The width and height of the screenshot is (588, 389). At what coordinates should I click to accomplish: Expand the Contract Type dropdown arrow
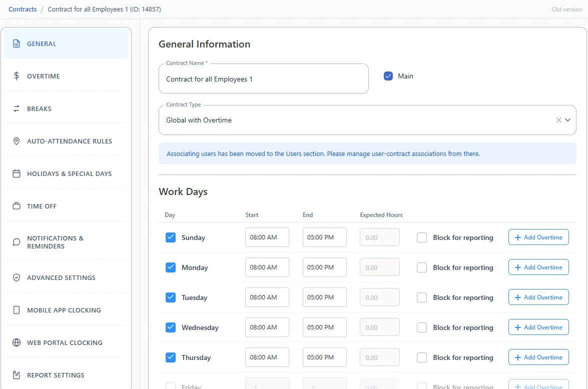pos(568,120)
